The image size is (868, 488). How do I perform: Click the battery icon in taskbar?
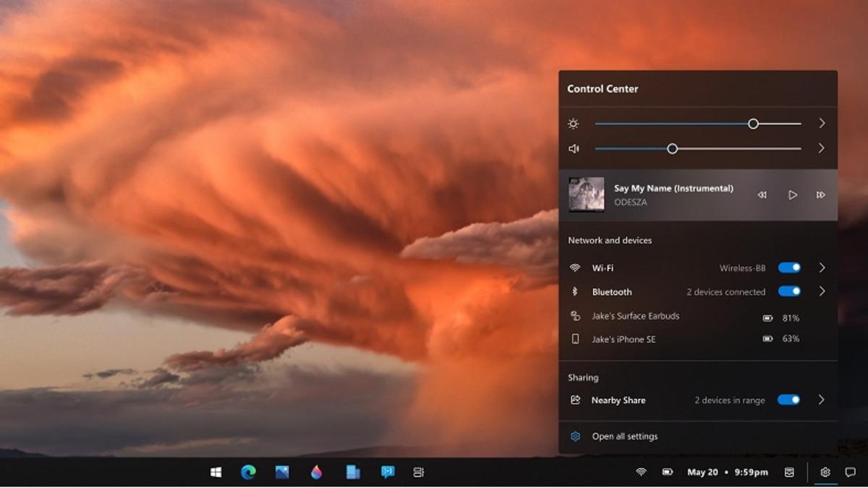point(668,472)
